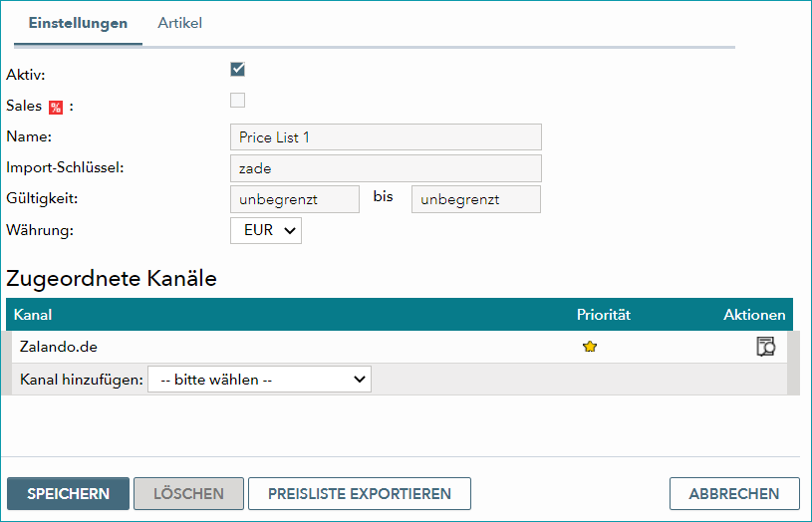Click the Gültigkeit end date field after bis
The height and width of the screenshot is (522, 812).
476,199
